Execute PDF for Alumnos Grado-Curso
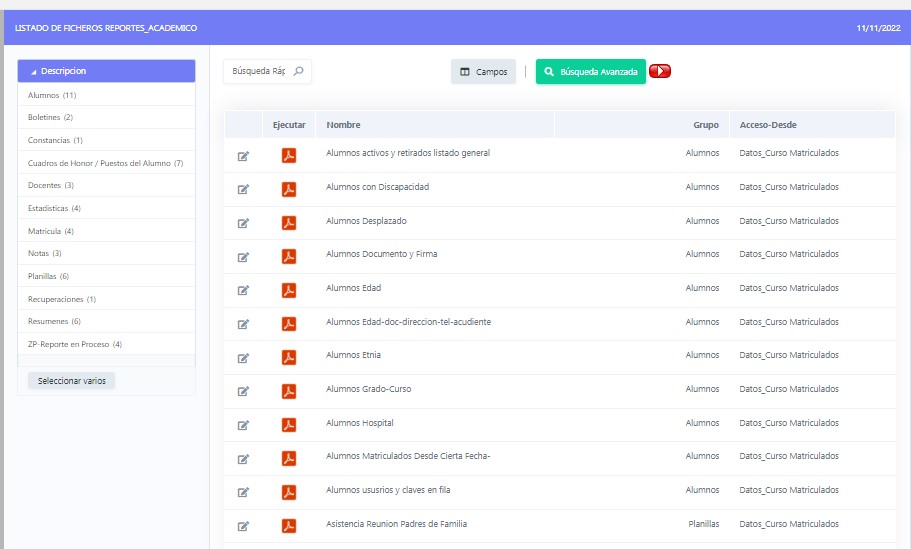Screen dimensions: 911x549 pyautogui.click(x=288, y=391)
